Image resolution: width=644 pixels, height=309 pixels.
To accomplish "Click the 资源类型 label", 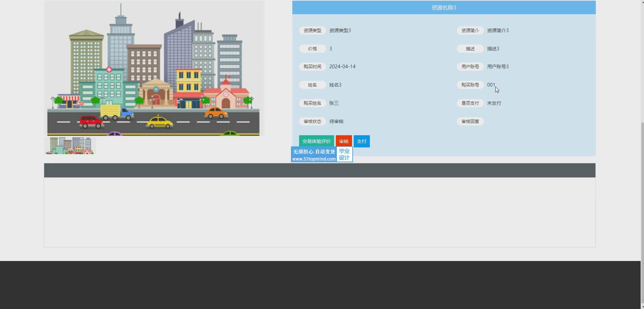I will point(312,30).
